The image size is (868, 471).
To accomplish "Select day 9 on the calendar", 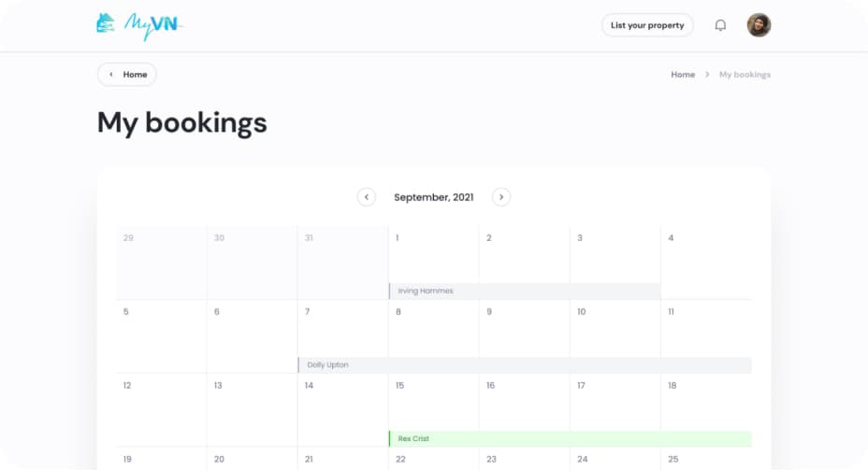I will 524,336.
